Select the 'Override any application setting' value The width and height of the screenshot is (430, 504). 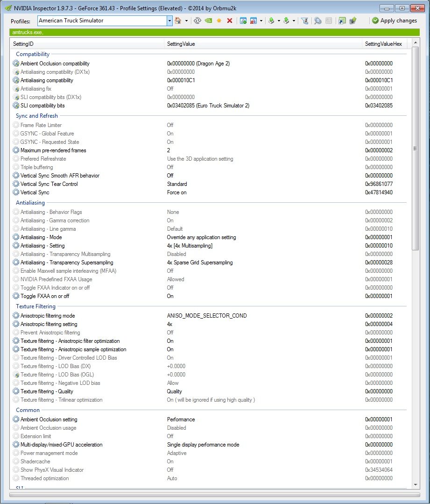point(202,237)
